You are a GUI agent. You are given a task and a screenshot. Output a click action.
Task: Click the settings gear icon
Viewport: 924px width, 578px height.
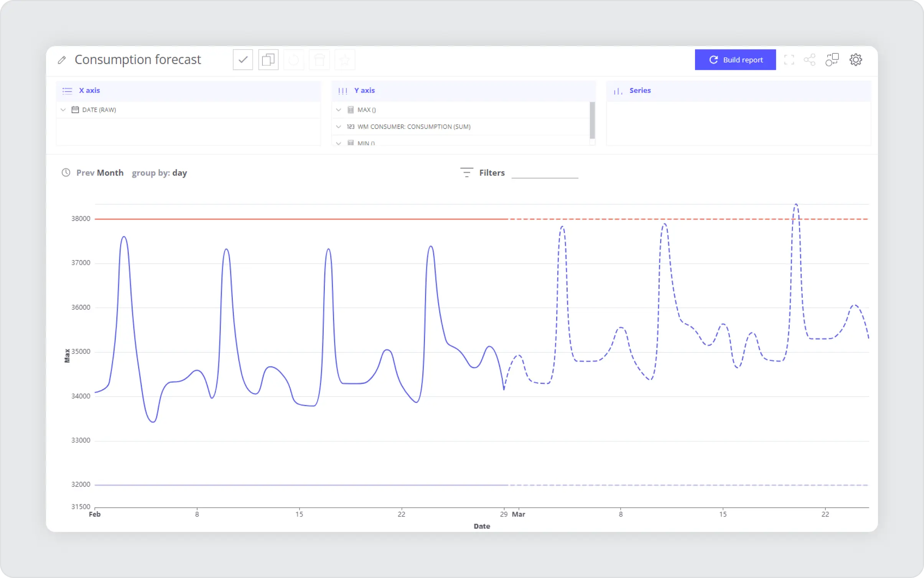(x=856, y=60)
